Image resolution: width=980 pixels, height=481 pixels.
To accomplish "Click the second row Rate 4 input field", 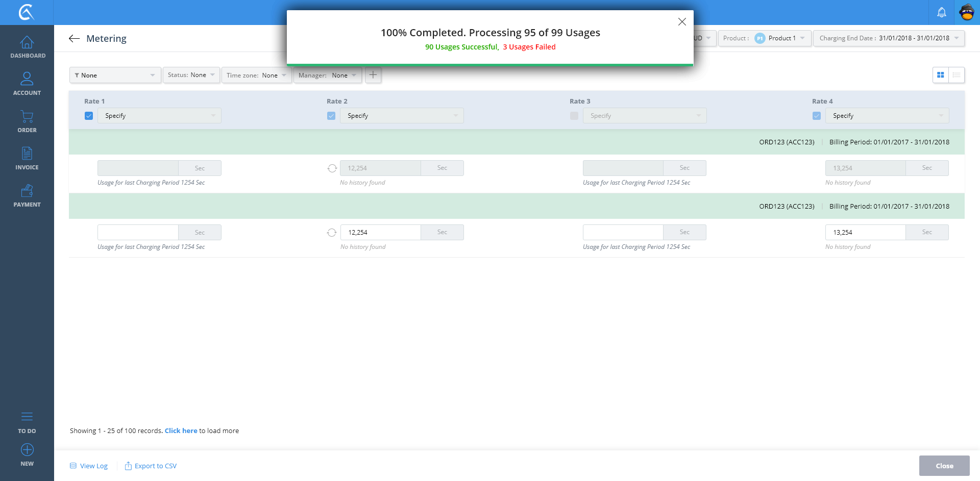I will 865,233.
